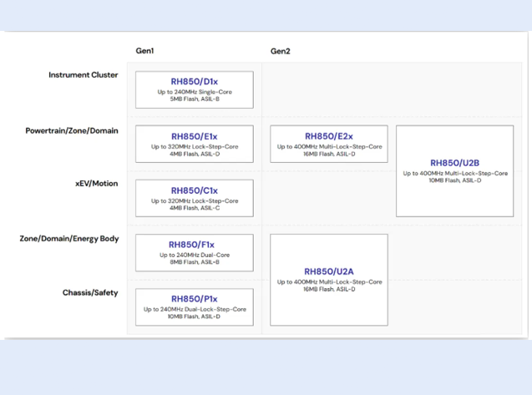Click the RH850/U2A product block
The height and width of the screenshot is (395, 532).
(x=328, y=279)
